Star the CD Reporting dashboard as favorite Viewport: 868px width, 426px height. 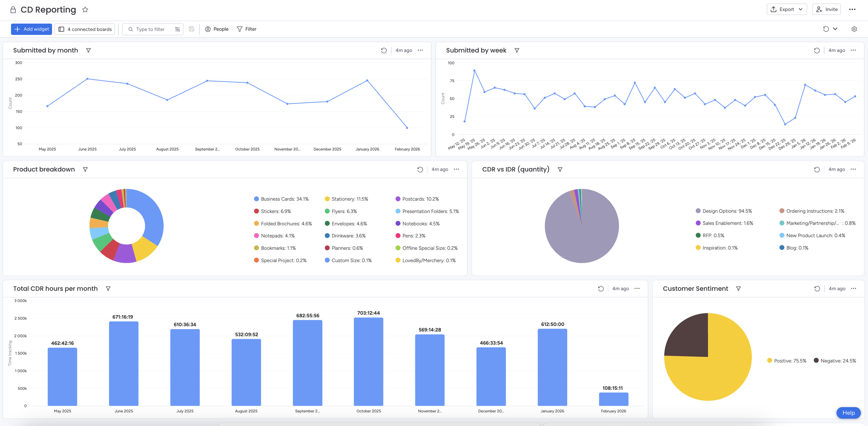click(85, 10)
